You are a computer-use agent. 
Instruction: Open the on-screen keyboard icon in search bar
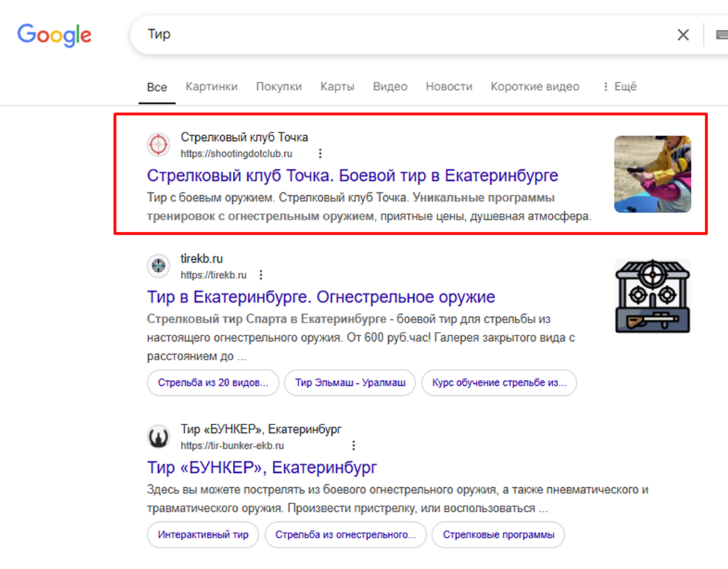pos(722,35)
